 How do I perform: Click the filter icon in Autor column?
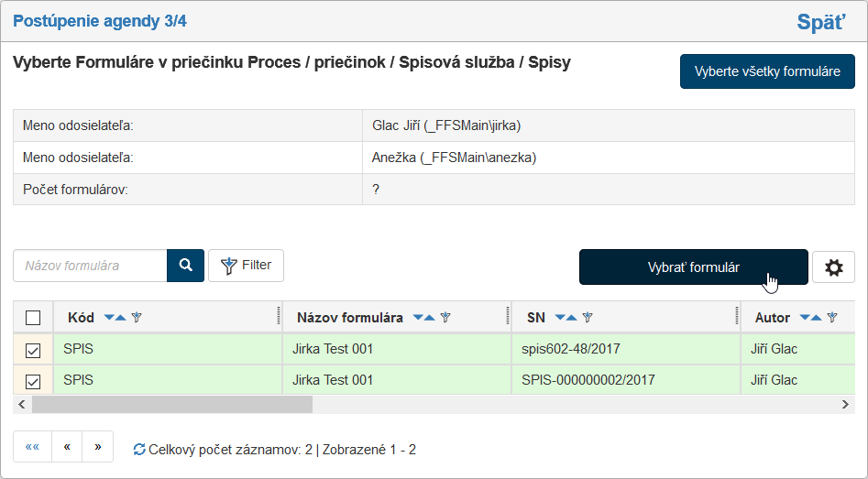832,318
